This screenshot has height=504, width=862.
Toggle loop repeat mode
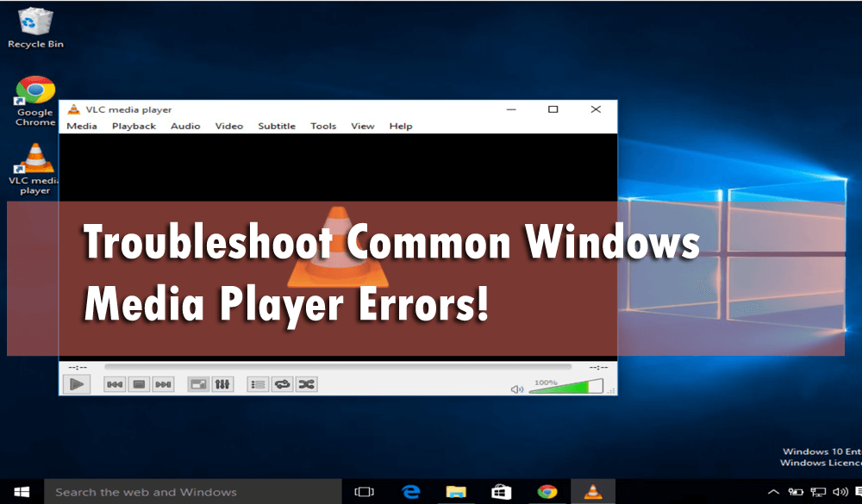click(x=282, y=384)
